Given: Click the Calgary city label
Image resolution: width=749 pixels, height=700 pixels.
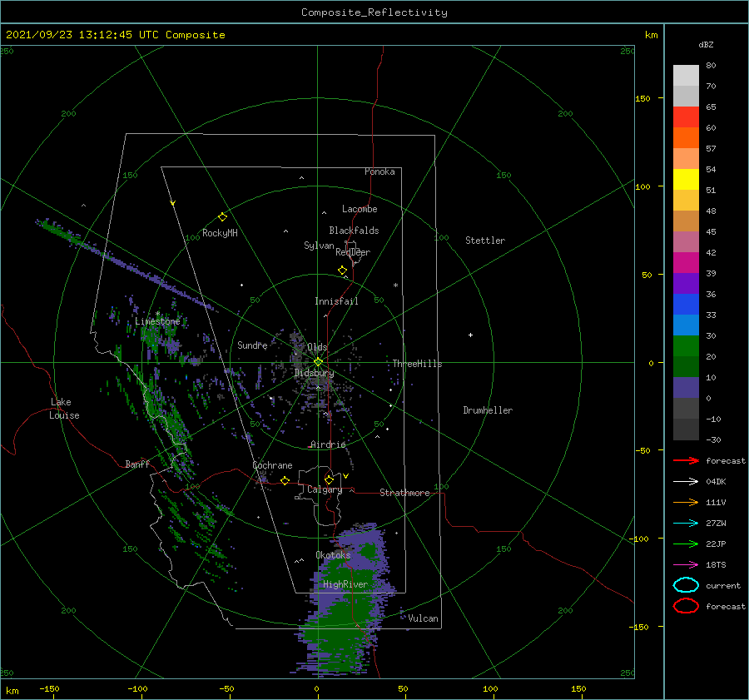Looking at the screenshot, I should pos(325,489).
